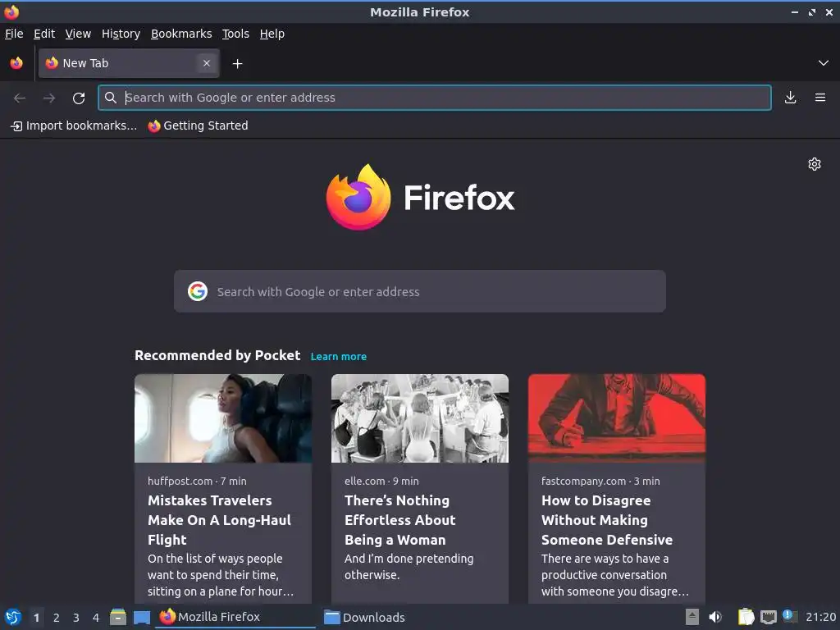
Task: Open the black-and-white women article thumbnail
Action: (419, 418)
